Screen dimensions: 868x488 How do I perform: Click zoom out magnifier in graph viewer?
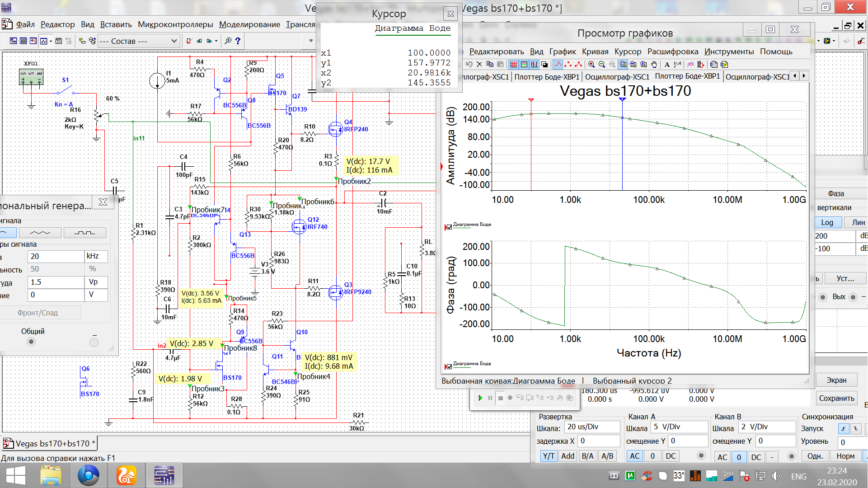[602, 65]
